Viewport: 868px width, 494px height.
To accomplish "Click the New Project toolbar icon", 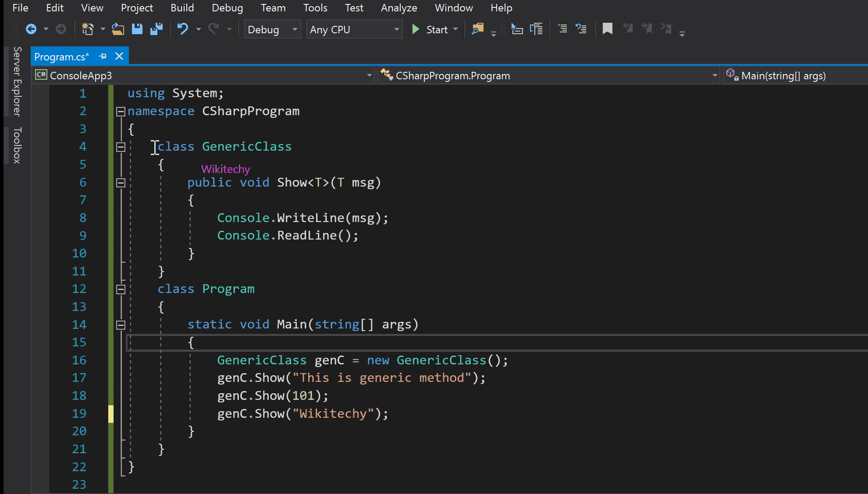I will click(x=88, y=29).
